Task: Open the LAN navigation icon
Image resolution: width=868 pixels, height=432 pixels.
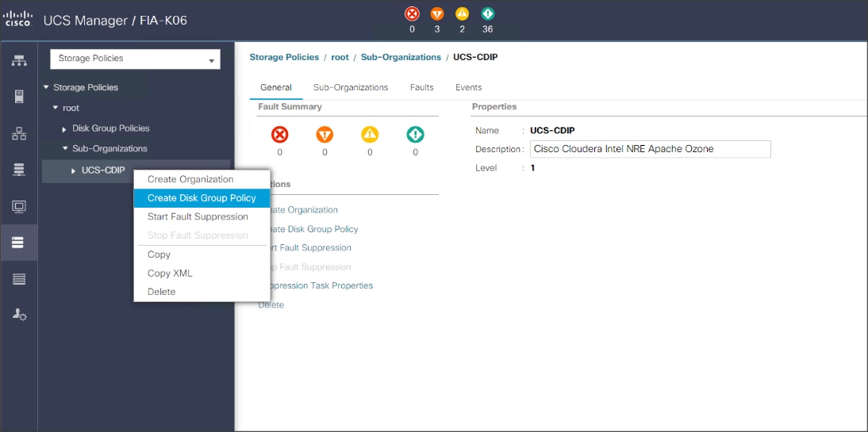Action: [19, 133]
